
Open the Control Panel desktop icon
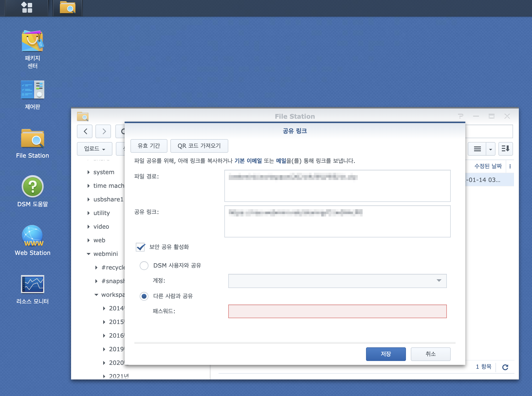pyautogui.click(x=32, y=90)
